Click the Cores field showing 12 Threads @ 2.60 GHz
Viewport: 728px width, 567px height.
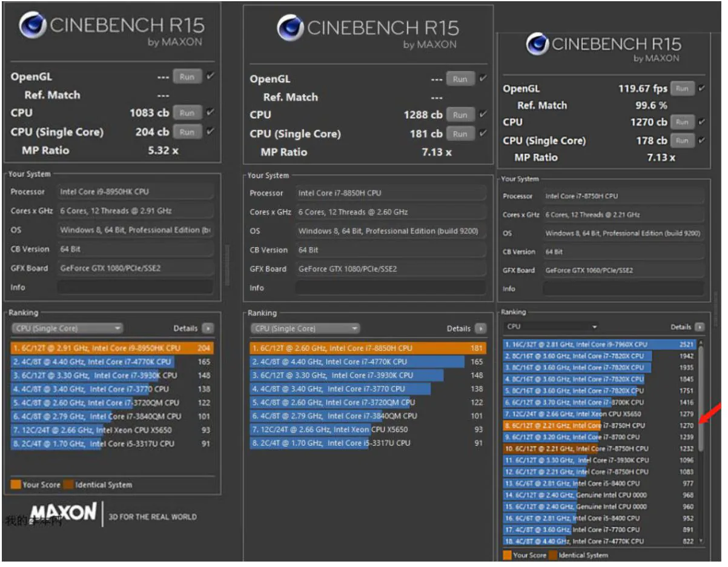tap(390, 212)
